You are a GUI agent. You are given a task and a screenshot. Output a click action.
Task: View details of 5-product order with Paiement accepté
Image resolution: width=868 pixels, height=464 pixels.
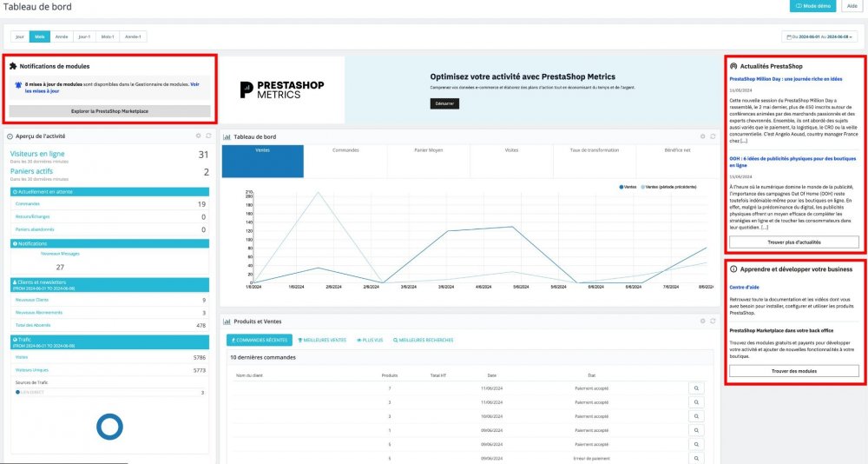click(x=696, y=444)
